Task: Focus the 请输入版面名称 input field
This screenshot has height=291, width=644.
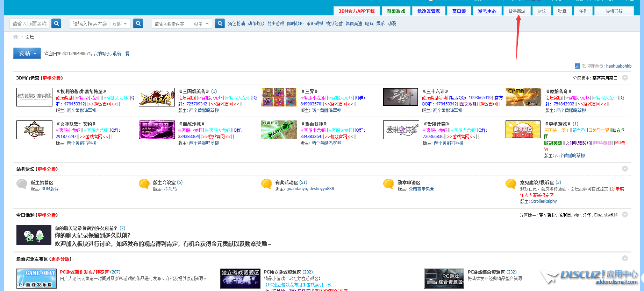Action: click(29, 24)
